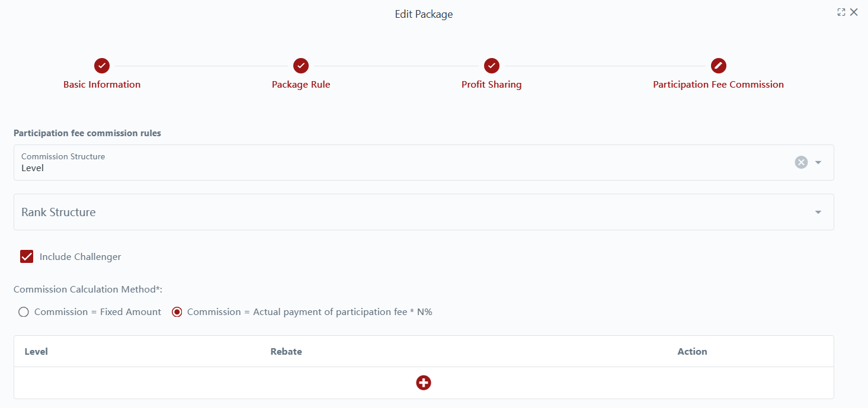Uncheck the Include Challenger checkbox
Screen dimensions: 868x408
[27, 256]
